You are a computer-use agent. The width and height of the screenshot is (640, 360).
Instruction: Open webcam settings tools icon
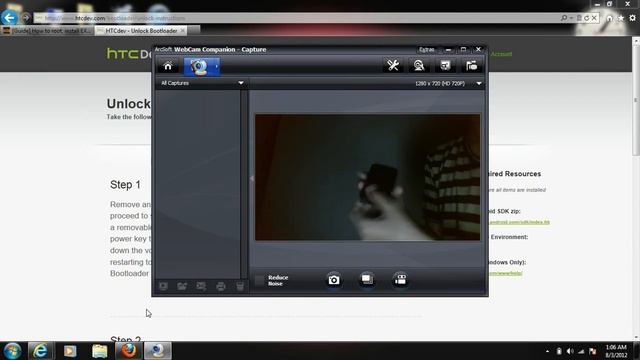(x=393, y=66)
